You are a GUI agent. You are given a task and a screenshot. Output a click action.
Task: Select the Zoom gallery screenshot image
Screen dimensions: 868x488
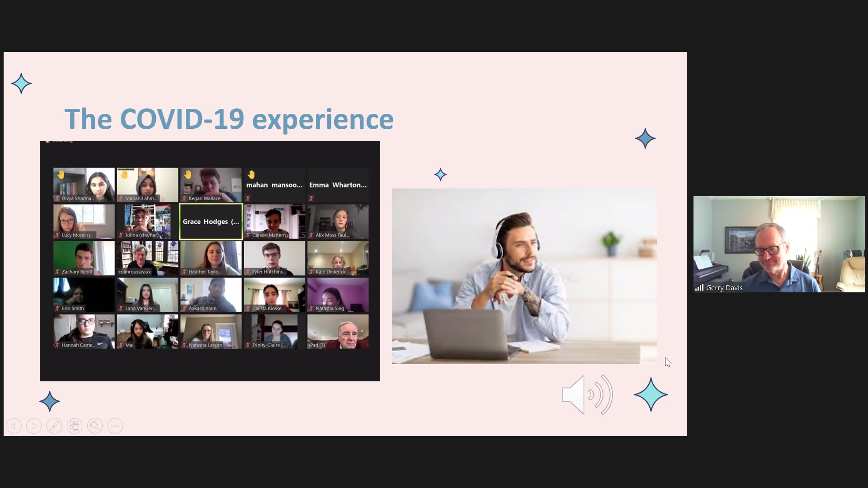coord(210,261)
